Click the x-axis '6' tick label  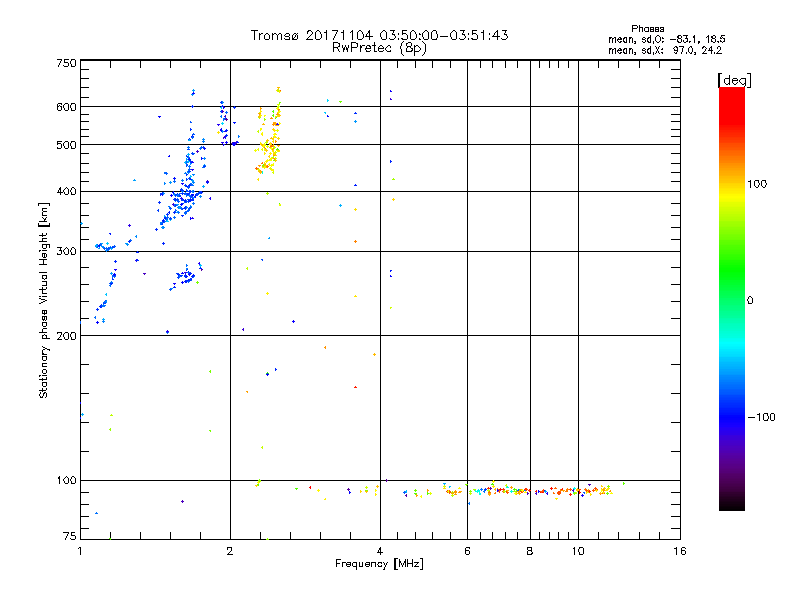(x=467, y=551)
